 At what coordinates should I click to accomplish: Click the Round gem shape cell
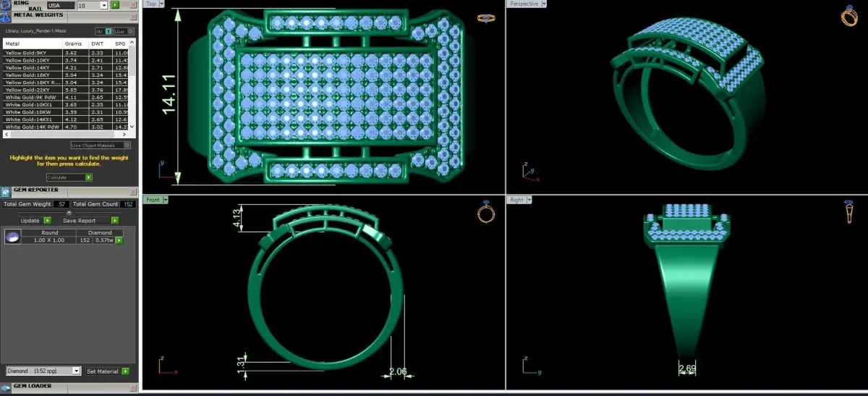(49, 232)
